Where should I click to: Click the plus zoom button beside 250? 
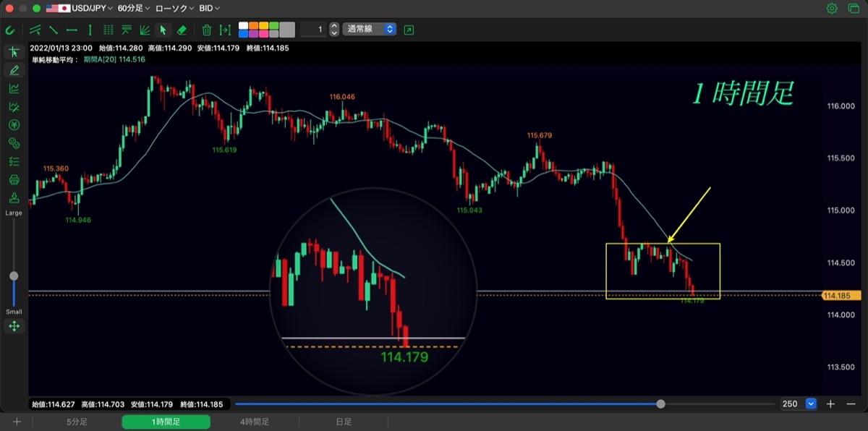[x=830, y=404]
